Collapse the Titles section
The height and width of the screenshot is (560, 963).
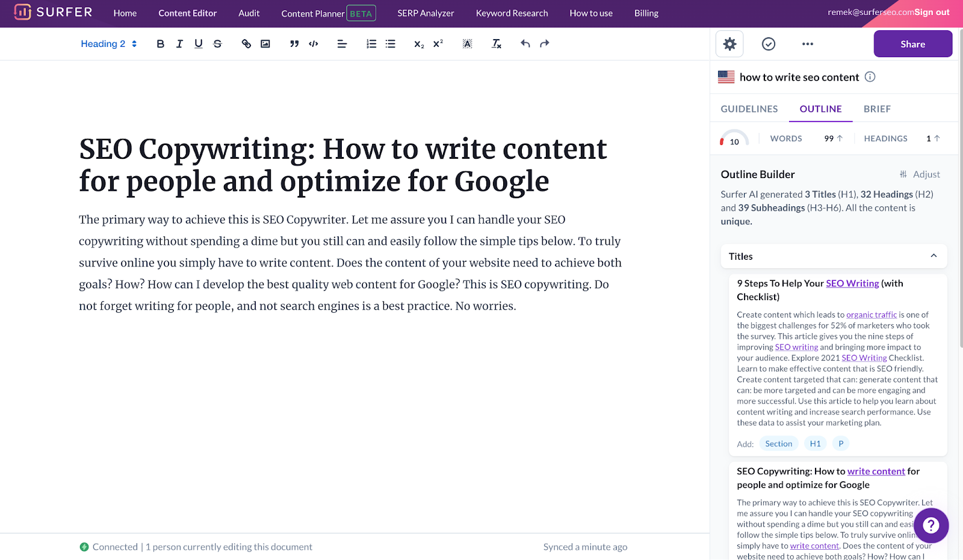pos(934,256)
